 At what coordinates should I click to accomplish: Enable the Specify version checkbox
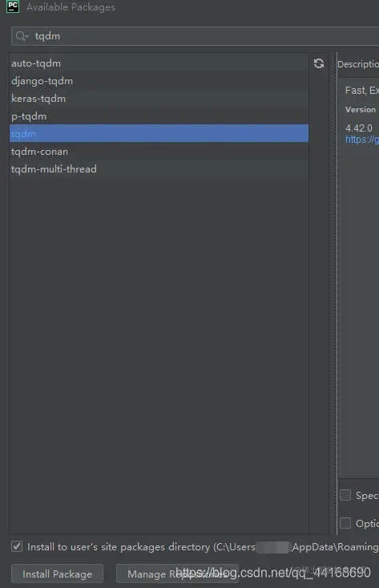pos(345,495)
